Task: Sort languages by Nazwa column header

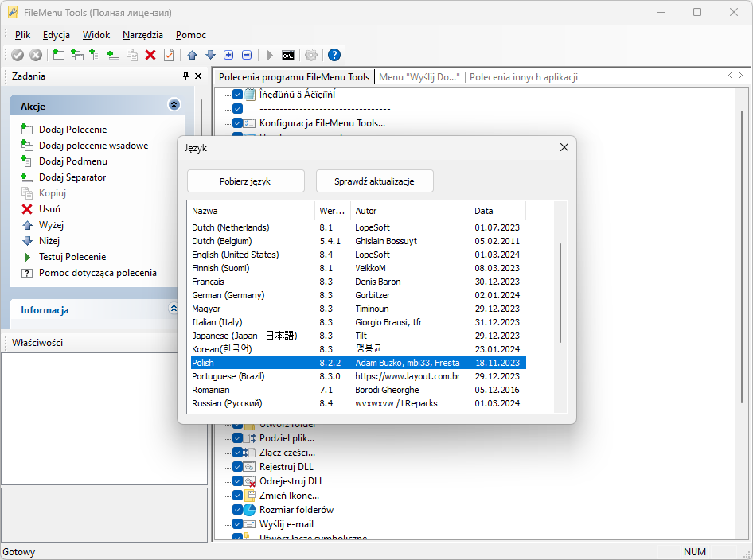Action: (252, 211)
